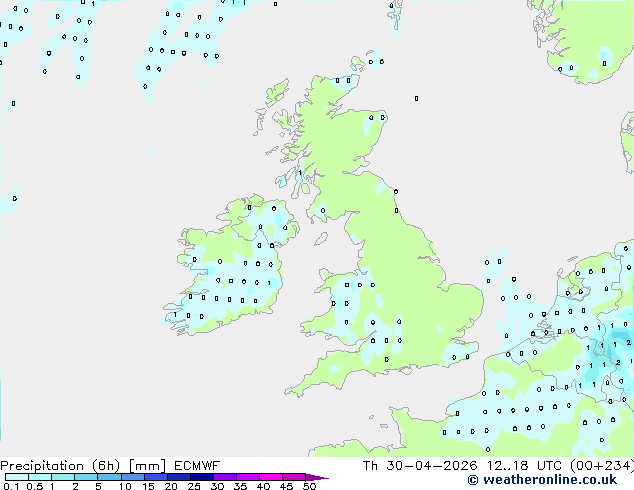Click the 'Precipitation (6h)' title text
The height and width of the screenshot is (490, 634).
pyautogui.click(x=60, y=466)
